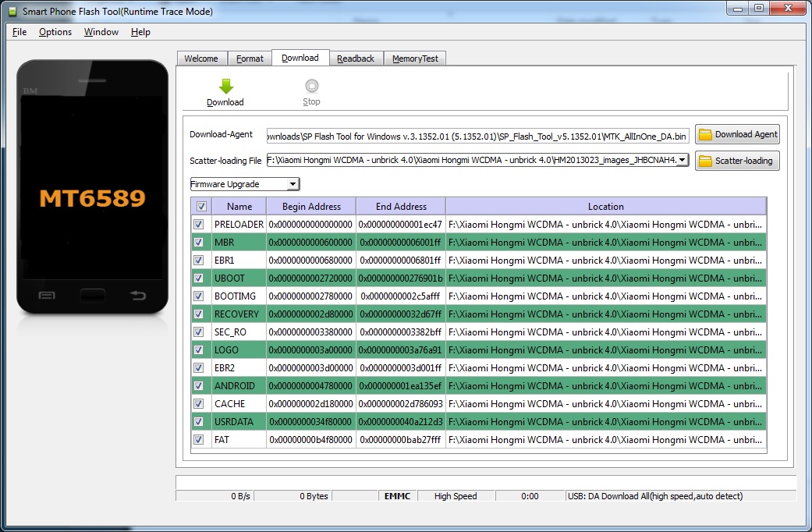The height and width of the screenshot is (532, 812).
Task: Click the phone's menu key icon
Action: (x=47, y=295)
